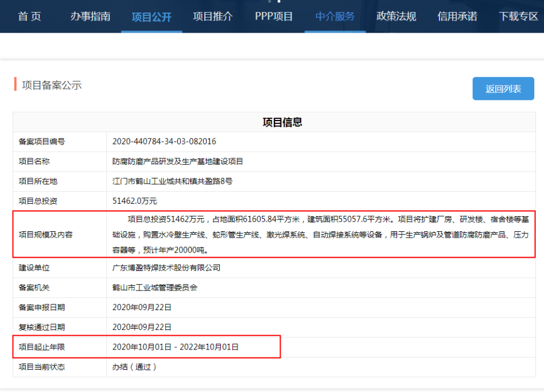Click the 返回列表 button
The height and width of the screenshot is (392, 544).
[503, 88]
